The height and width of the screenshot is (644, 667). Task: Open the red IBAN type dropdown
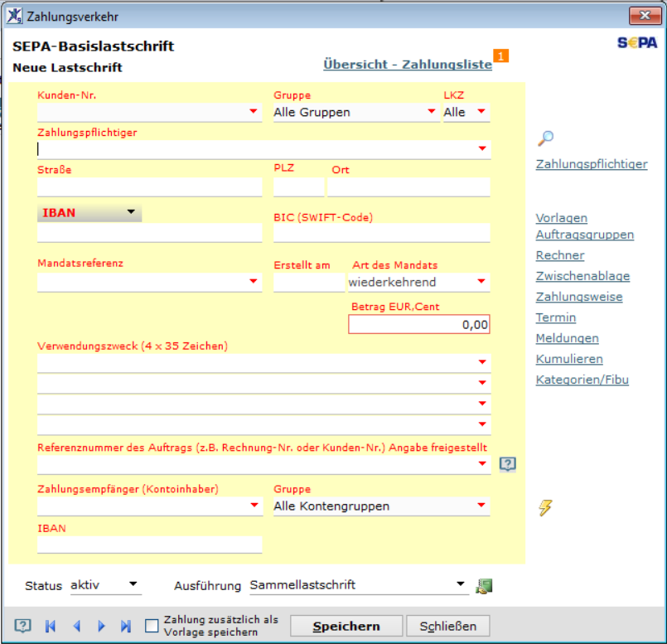click(x=89, y=212)
